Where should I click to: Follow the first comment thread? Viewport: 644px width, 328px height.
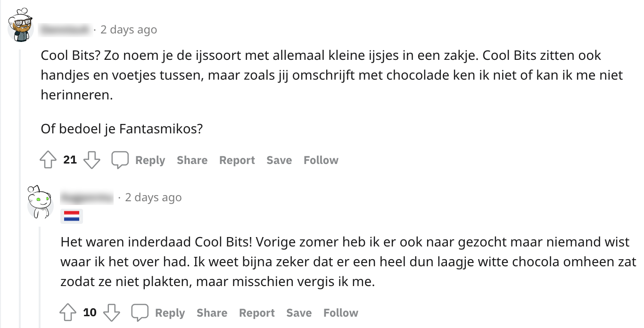(321, 160)
